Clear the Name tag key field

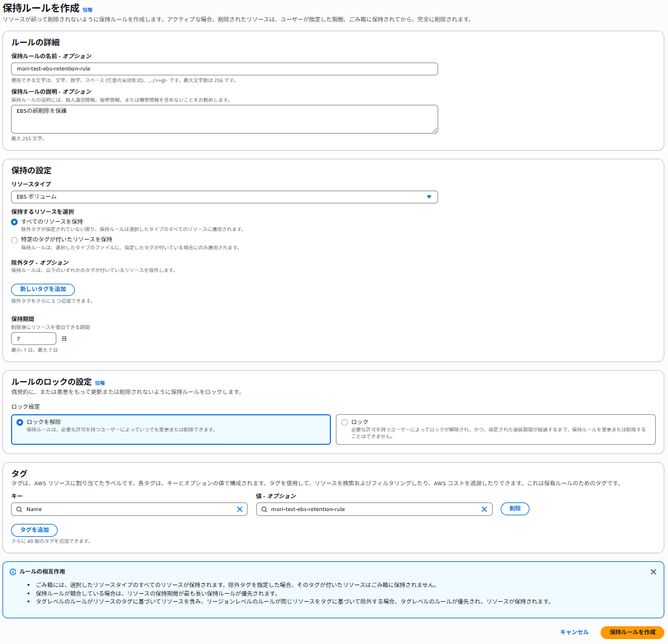(x=240, y=509)
